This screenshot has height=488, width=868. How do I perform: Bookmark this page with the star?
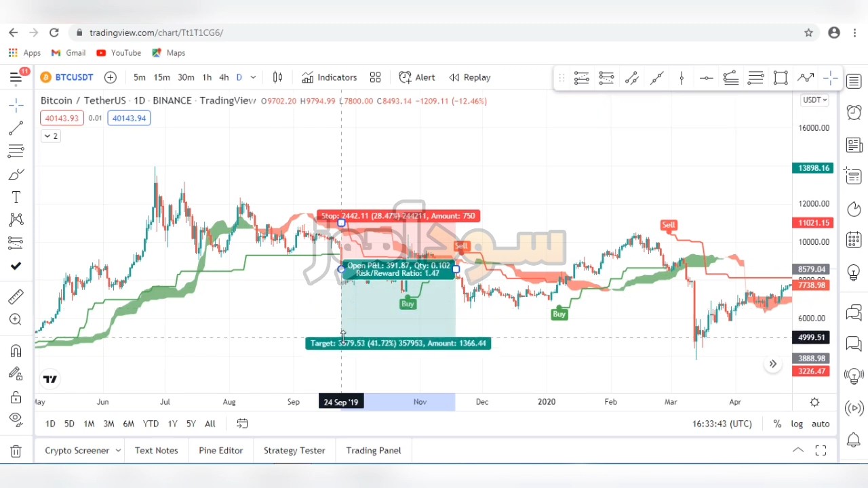click(808, 33)
